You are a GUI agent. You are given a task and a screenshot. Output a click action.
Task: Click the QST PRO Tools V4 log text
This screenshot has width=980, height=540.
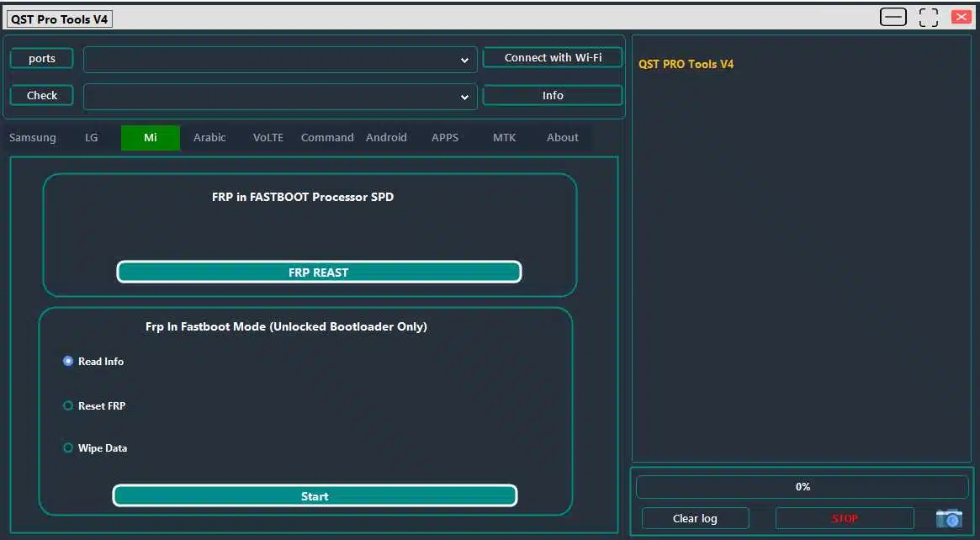(686, 64)
